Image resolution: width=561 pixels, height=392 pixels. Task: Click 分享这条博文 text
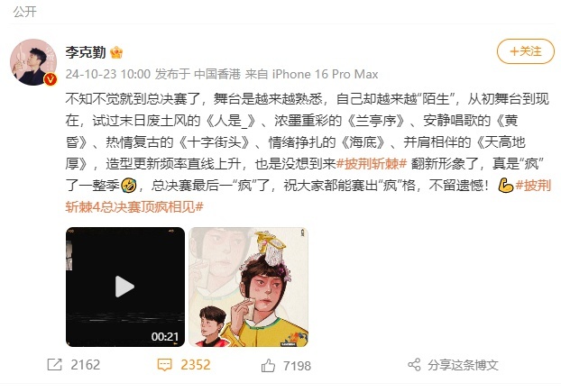click(x=463, y=365)
